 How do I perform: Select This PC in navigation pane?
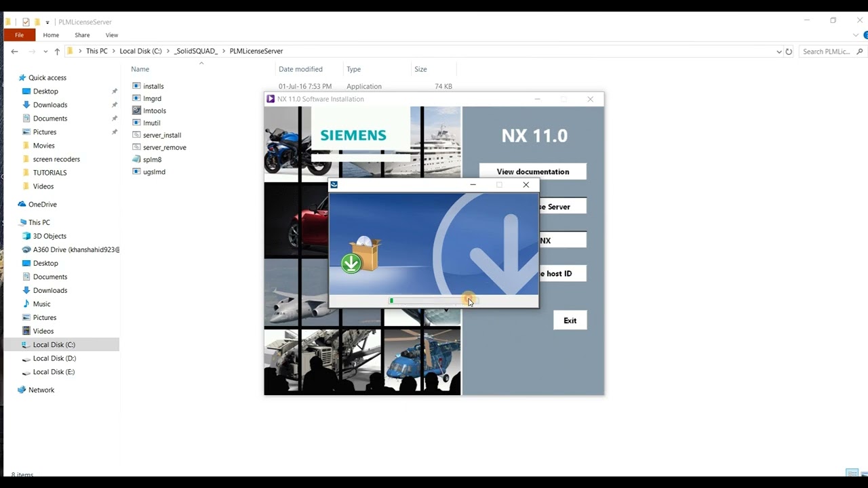tap(39, 222)
